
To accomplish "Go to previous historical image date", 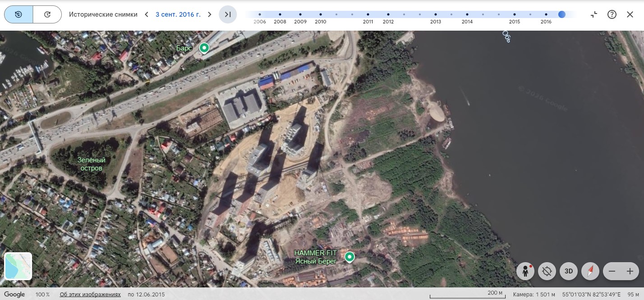I will [147, 14].
